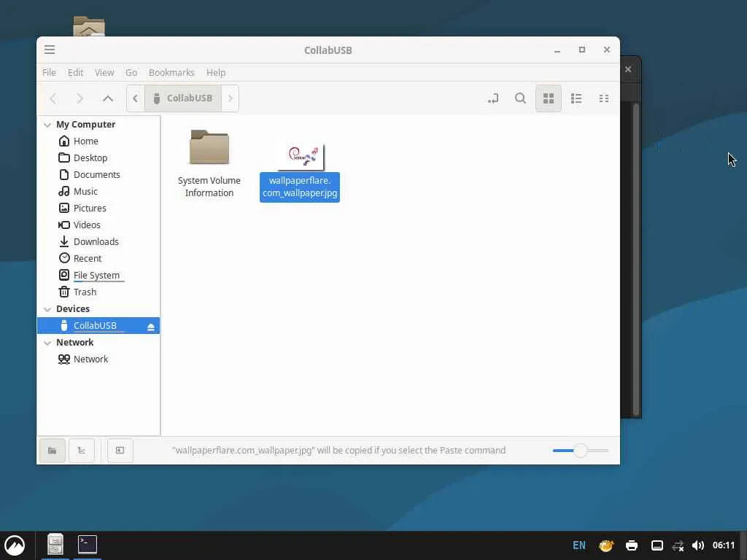The height and width of the screenshot is (560, 747).
Task: Click terminal taskbar icon
Action: [x=88, y=544]
